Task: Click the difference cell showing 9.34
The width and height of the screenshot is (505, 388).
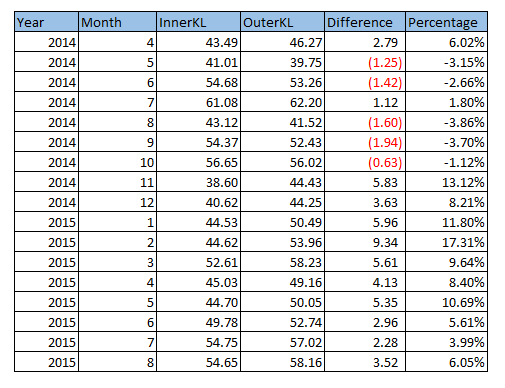Action: point(365,242)
